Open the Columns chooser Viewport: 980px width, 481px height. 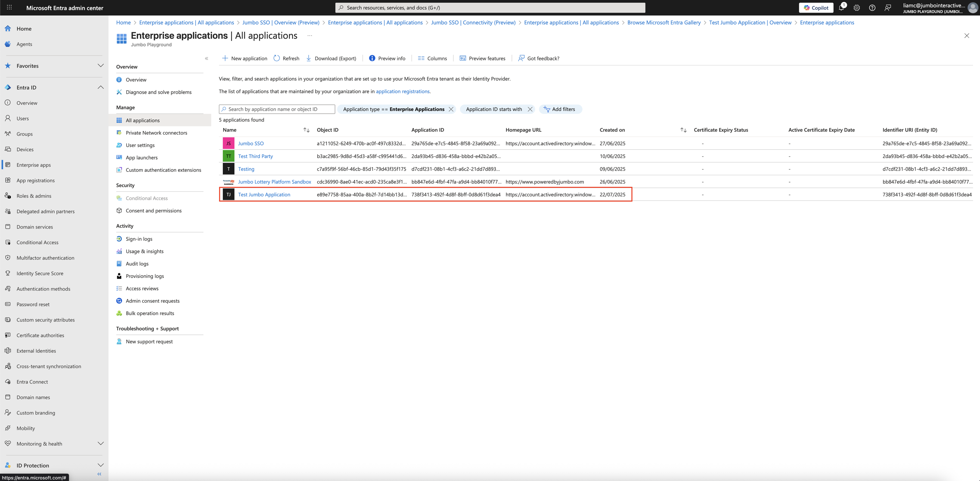(x=432, y=58)
